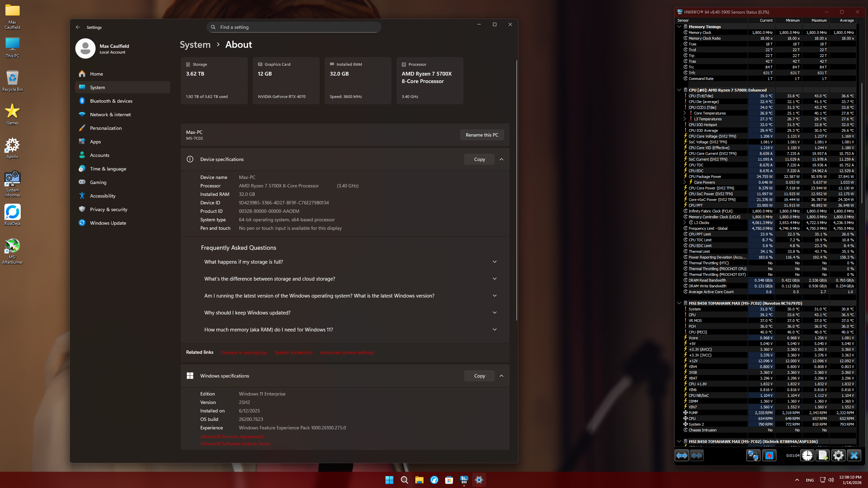Open Max Caulfield folder on desktop

pyautogui.click(x=13, y=16)
